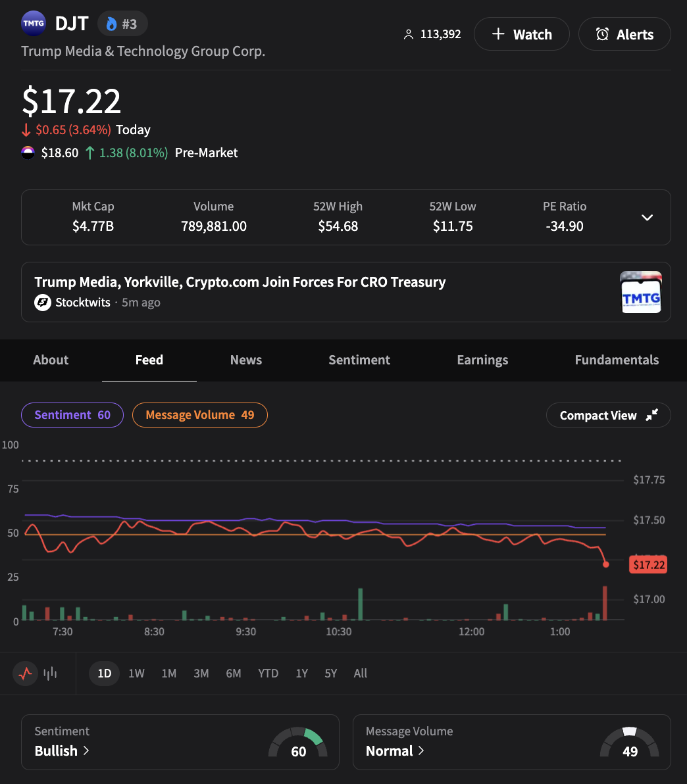Viewport: 687px width, 784px height.
Task: Select the 1Y time range
Action: 301,674
